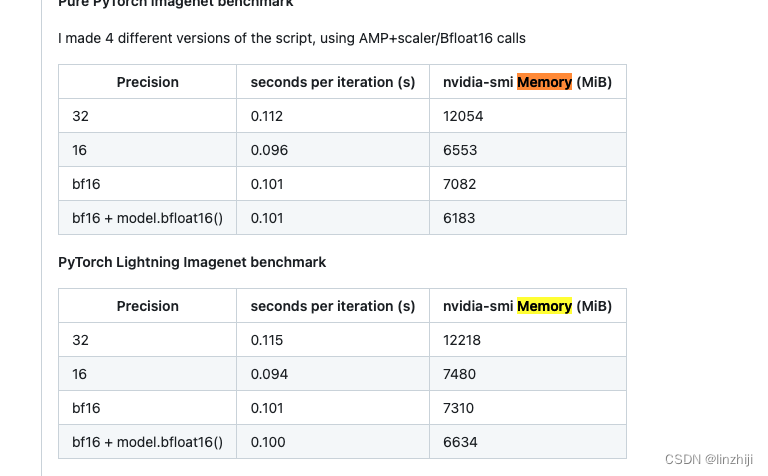Click bf16 + model.bfloat16() in Lightning table
Image resolution: width=768 pixels, height=476 pixels.
[147, 442]
